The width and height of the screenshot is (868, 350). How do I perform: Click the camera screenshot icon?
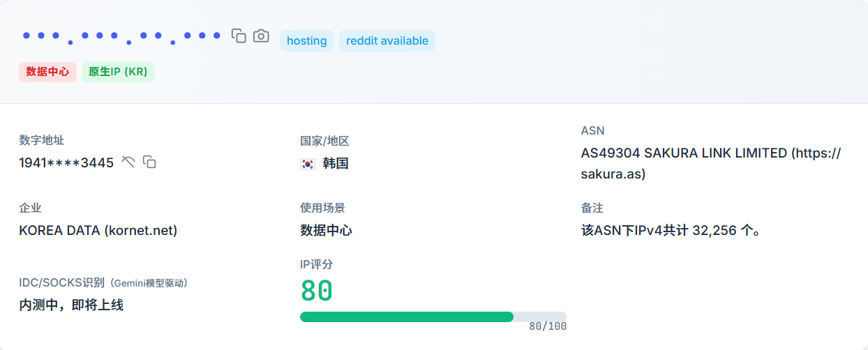[261, 36]
